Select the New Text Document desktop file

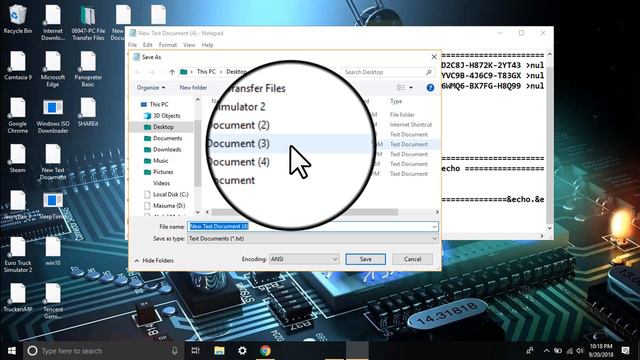click(x=53, y=162)
